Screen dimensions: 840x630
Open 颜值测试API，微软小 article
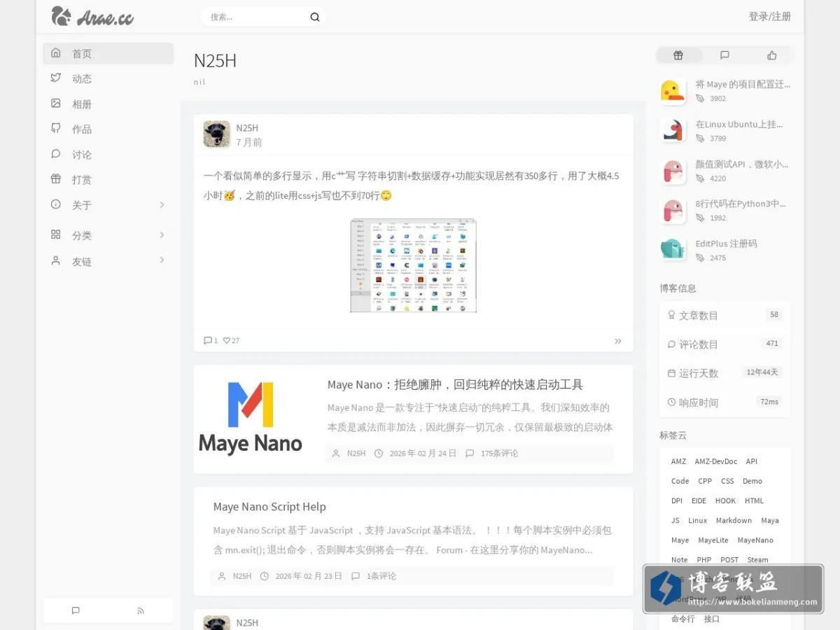tap(742, 164)
